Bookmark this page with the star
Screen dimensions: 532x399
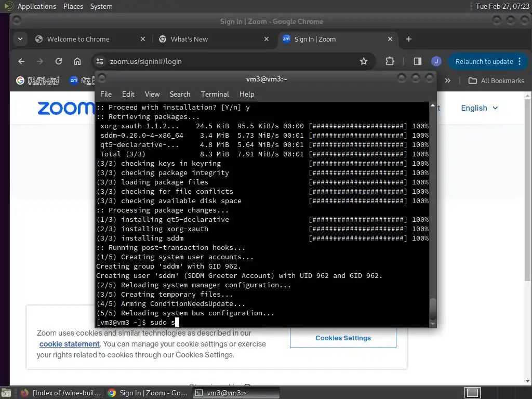pyautogui.click(x=364, y=61)
